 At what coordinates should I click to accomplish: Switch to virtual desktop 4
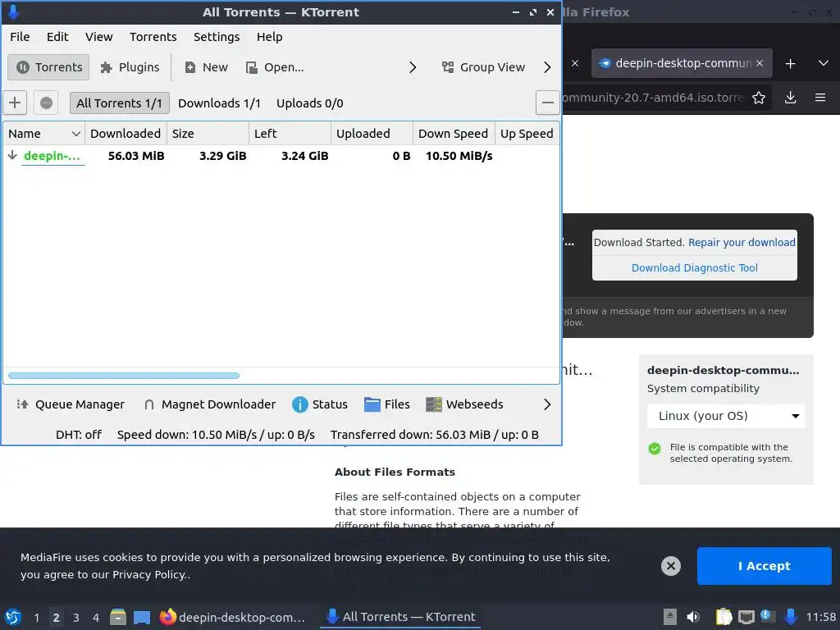pos(96,617)
